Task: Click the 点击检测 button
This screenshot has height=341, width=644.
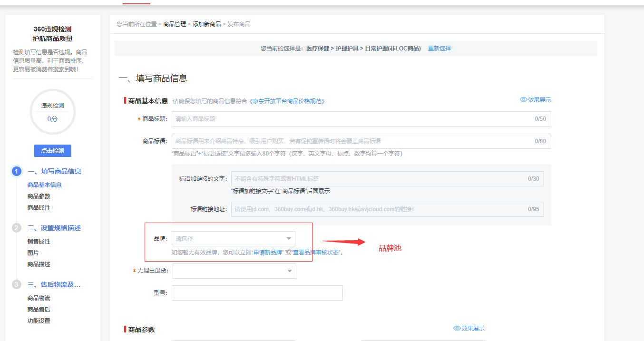Action: pos(52,151)
